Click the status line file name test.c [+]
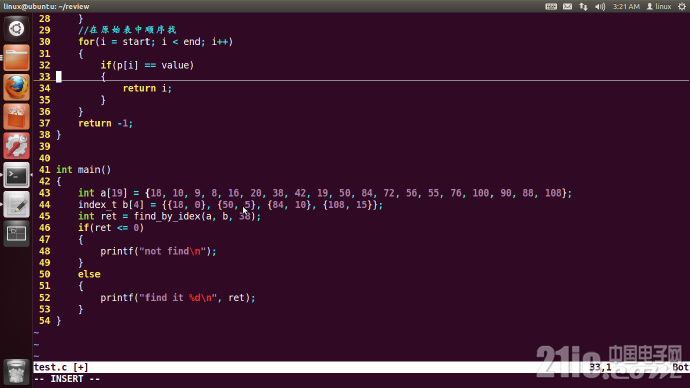 tap(61, 367)
